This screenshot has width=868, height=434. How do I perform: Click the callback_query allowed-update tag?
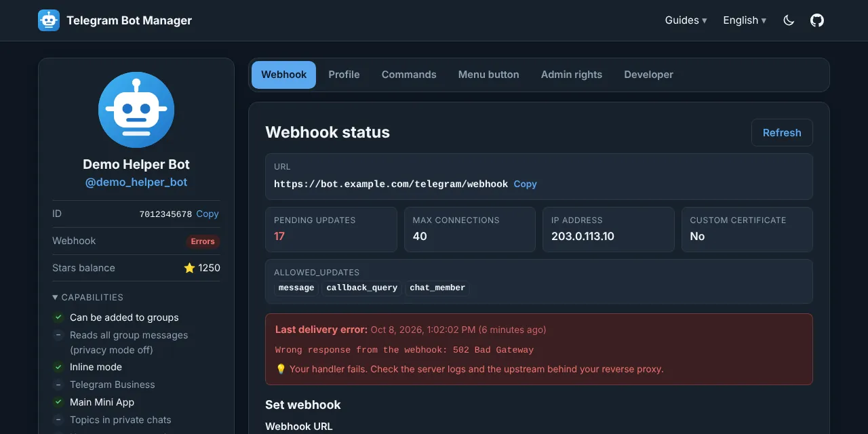pyautogui.click(x=361, y=288)
